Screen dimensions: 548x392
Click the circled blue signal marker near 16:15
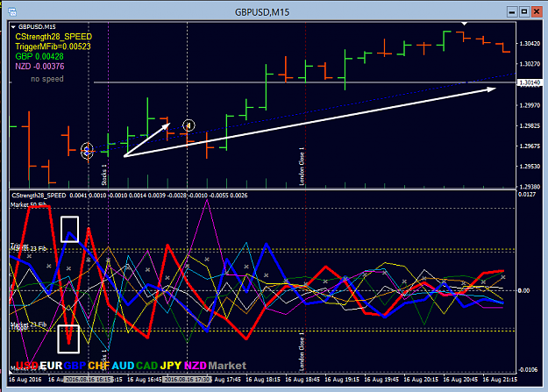(88, 151)
